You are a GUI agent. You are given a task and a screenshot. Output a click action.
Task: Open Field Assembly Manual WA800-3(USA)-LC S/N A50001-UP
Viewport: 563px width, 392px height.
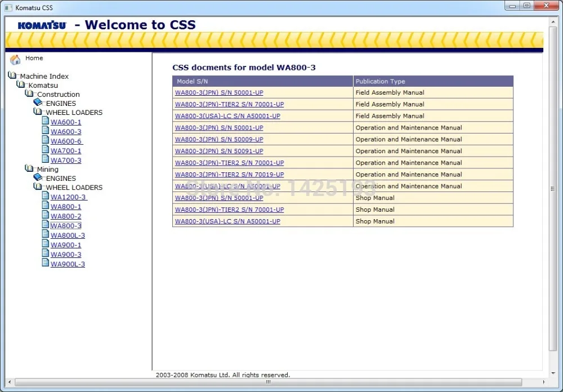pyautogui.click(x=227, y=116)
